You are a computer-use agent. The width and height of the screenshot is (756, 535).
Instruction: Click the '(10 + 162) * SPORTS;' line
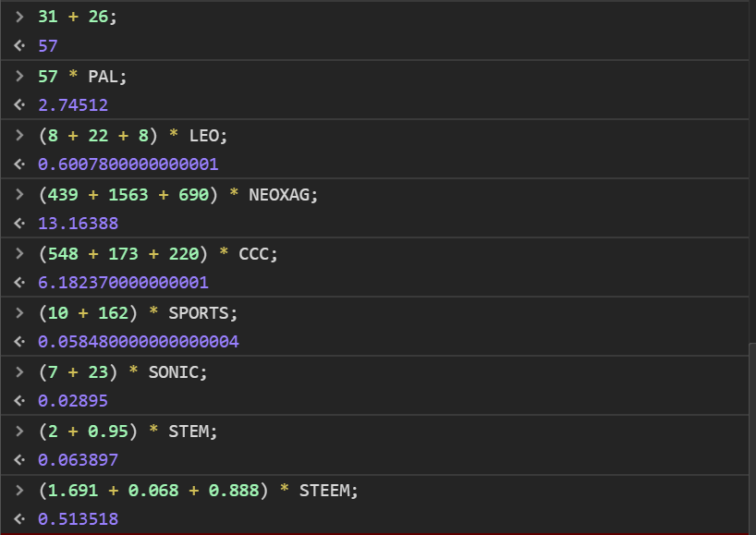[x=138, y=313]
